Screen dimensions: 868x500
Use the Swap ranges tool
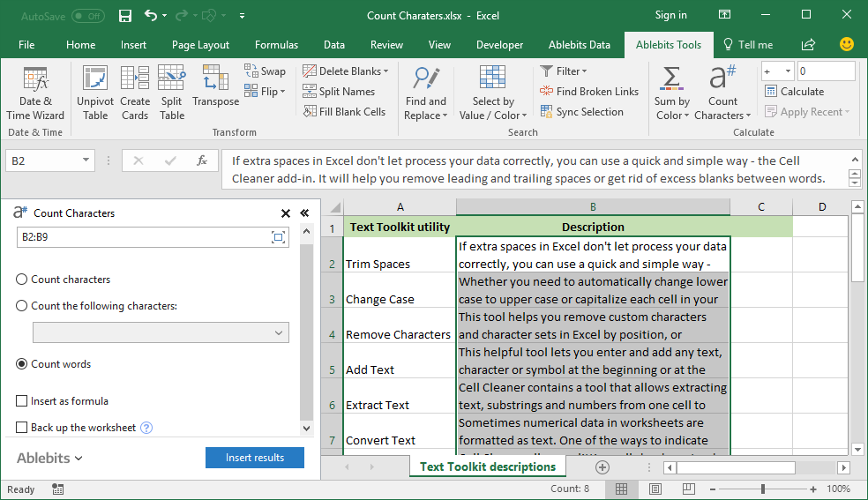click(265, 71)
